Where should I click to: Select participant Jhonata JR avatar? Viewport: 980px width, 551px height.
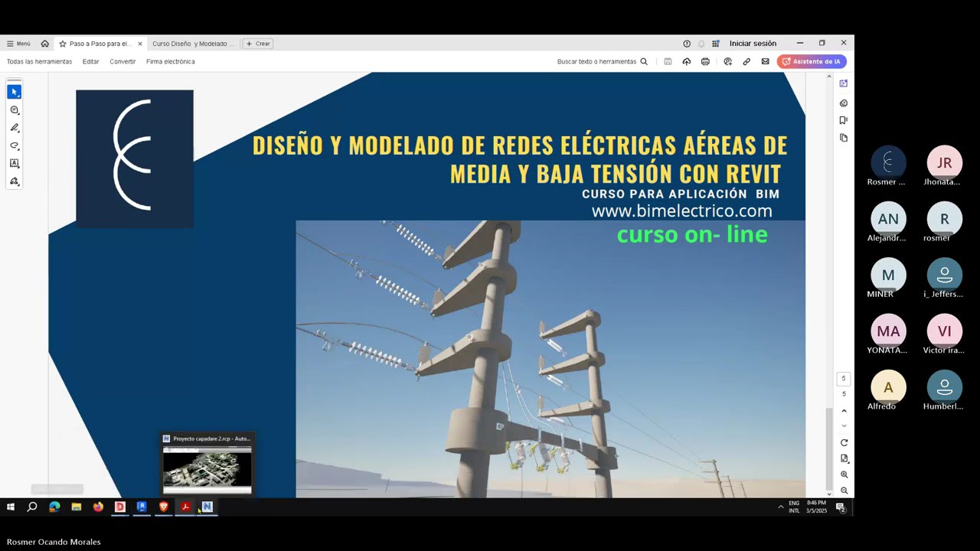click(945, 163)
